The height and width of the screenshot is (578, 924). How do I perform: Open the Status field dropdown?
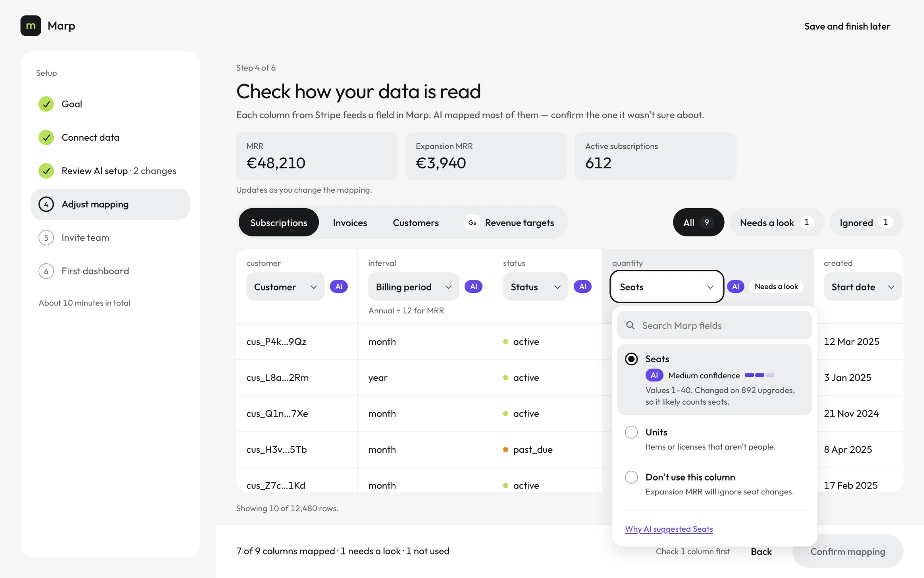point(535,287)
